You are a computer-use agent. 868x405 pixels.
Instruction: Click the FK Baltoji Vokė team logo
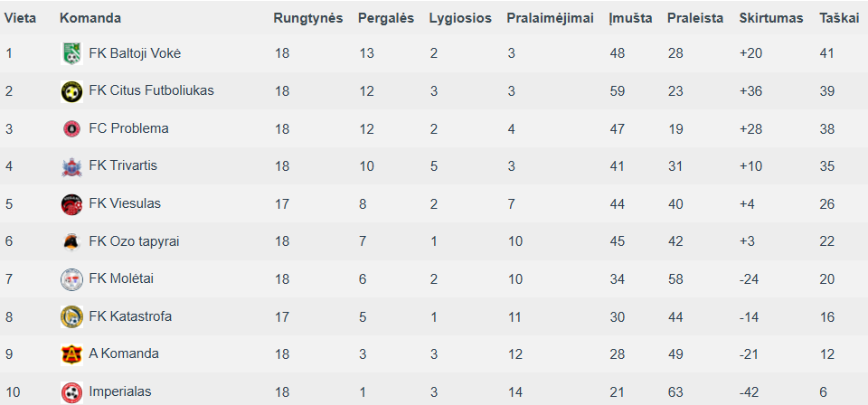click(x=71, y=53)
